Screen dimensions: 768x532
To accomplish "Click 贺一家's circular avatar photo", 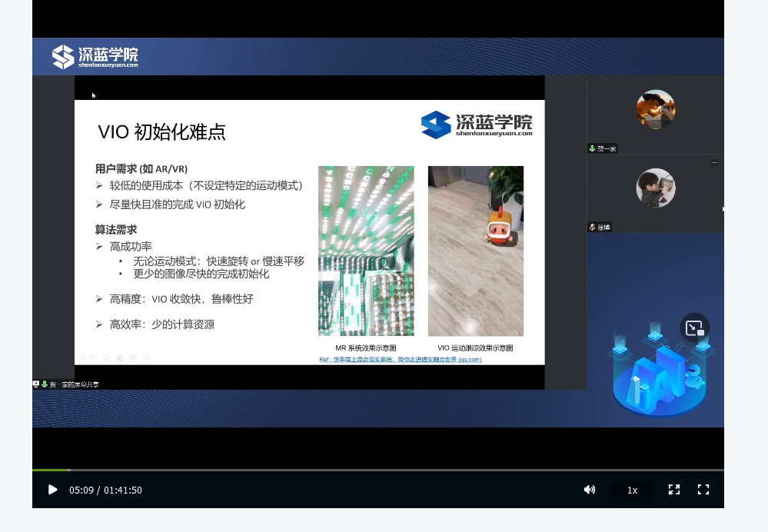I will coord(655,109).
